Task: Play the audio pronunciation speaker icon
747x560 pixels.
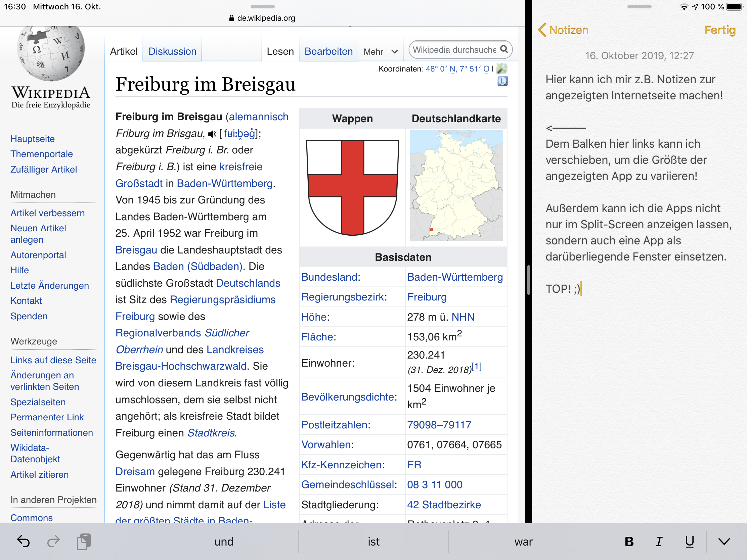Action: pos(212,134)
